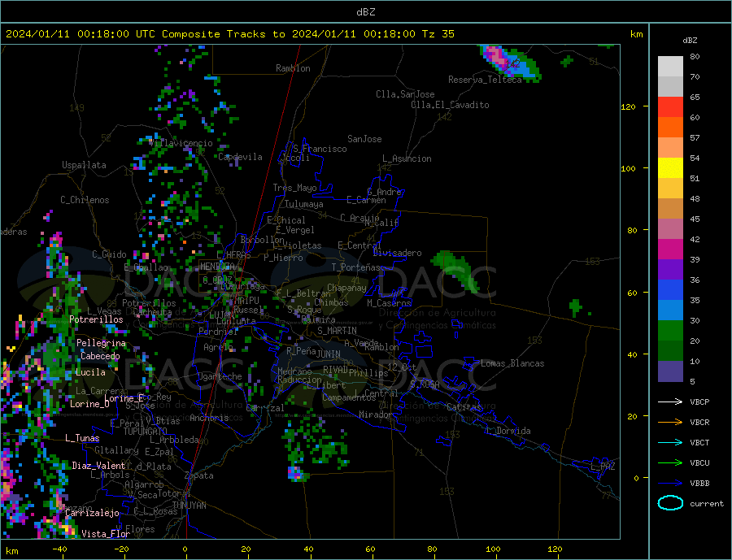Click the dBZ heading above color scale
This screenshot has height=560, width=732.
tap(690, 41)
